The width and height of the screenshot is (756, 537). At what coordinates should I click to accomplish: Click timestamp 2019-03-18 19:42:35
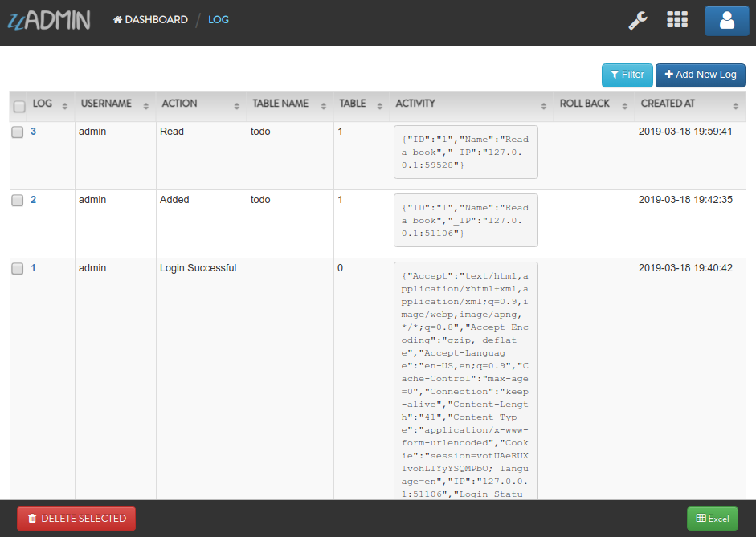(685, 200)
